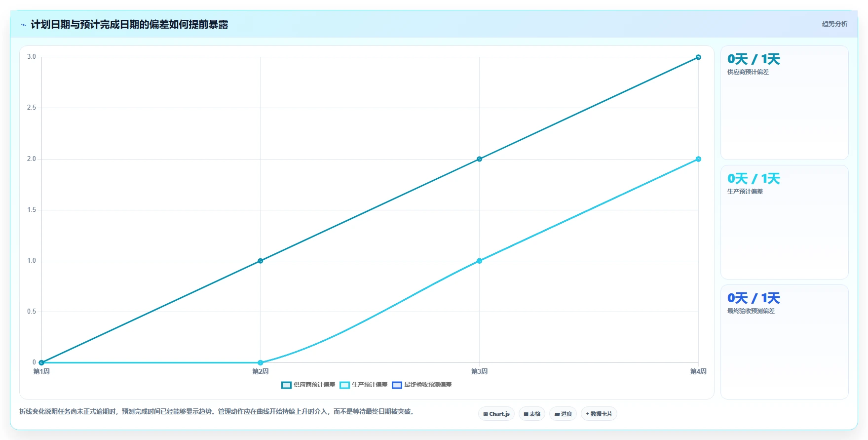Click supplier line point at 第2周 value 1.0

point(261,261)
